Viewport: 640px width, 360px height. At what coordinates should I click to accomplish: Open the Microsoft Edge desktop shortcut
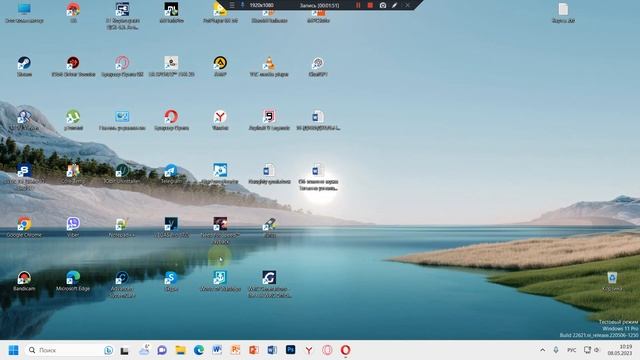(x=73, y=280)
